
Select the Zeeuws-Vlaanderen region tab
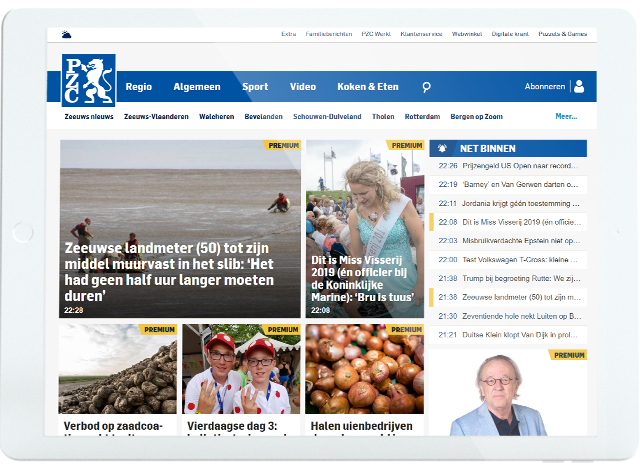[155, 116]
